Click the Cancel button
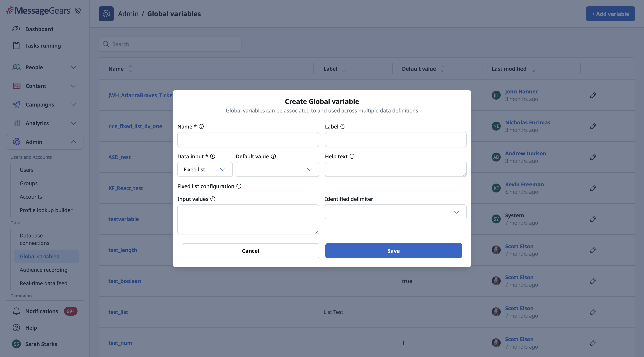 pyautogui.click(x=250, y=251)
